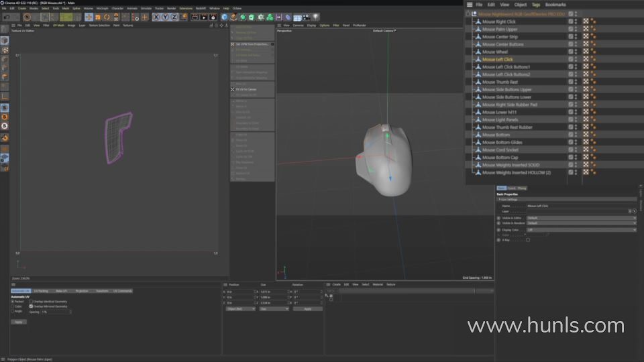Select Mouse Thumb Rest in object list

500,82
